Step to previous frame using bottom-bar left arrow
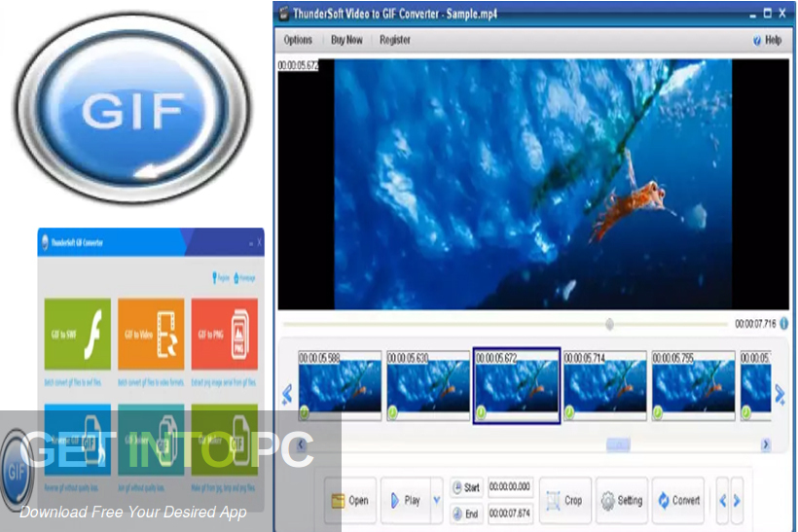The height and width of the screenshot is (532, 798). click(723, 501)
